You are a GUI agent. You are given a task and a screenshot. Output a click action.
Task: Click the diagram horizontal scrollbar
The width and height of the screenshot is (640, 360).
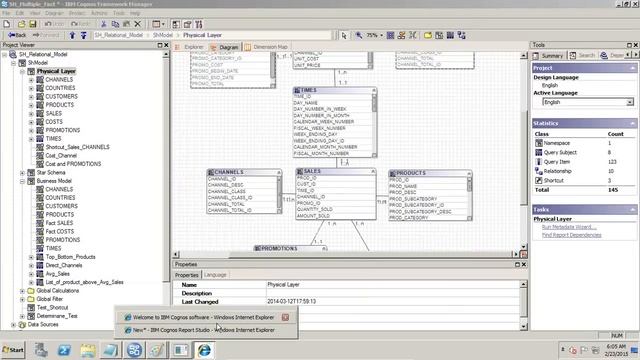click(x=346, y=254)
